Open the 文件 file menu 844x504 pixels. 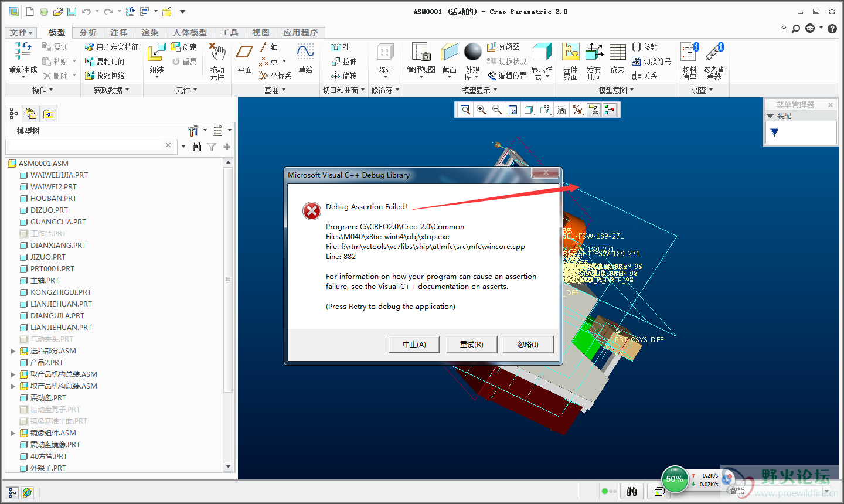(x=21, y=32)
